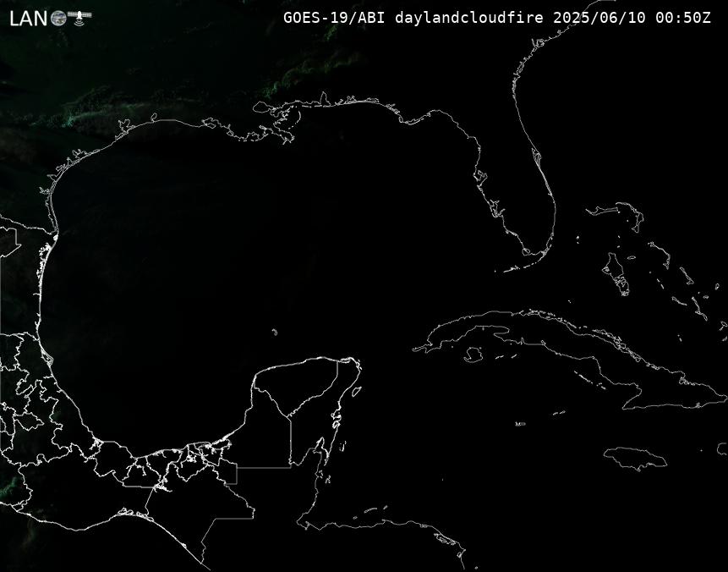Click the "2025/06/10" date text
728x572 pixels.
coord(599,18)
